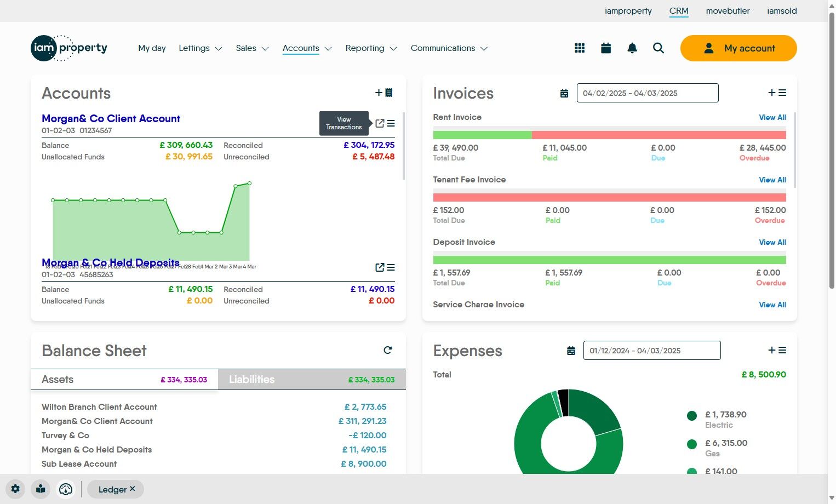Viewport: 836px width, 504px height.
Task: Expand the Accounts menu
Action: (x=307, y=48)
